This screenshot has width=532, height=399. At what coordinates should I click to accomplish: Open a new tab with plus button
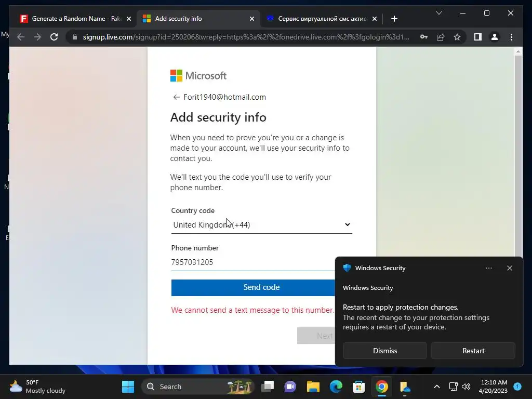(394, 19)
